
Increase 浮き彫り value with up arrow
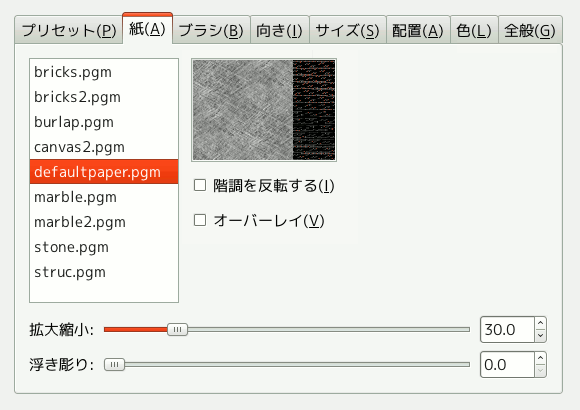[x=540, y=358]
